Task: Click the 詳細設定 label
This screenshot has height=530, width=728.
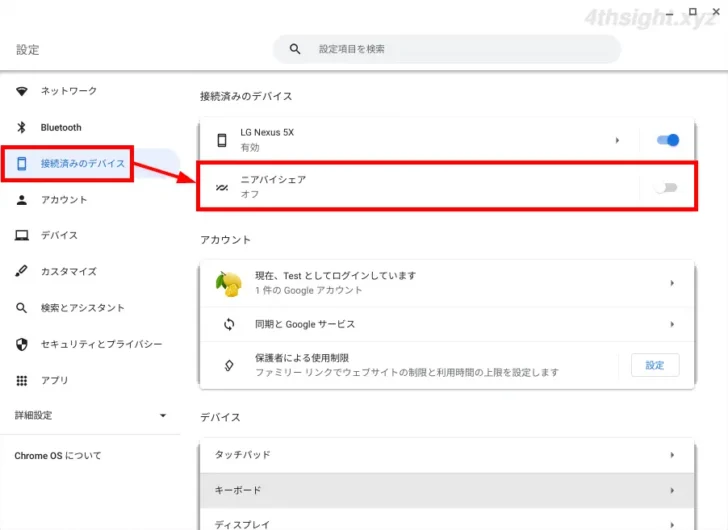Action: coord(33,416)
